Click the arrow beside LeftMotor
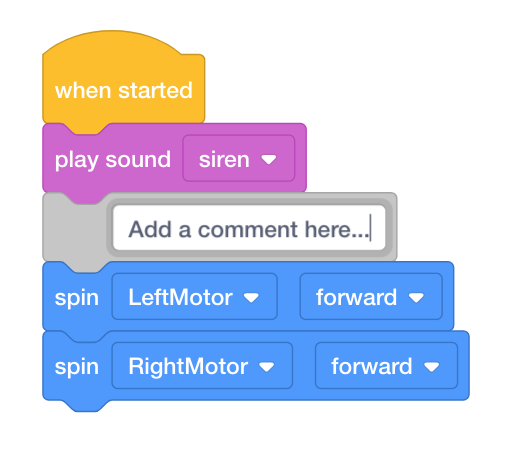The image size is (520, 456). (x=251, y=297)
